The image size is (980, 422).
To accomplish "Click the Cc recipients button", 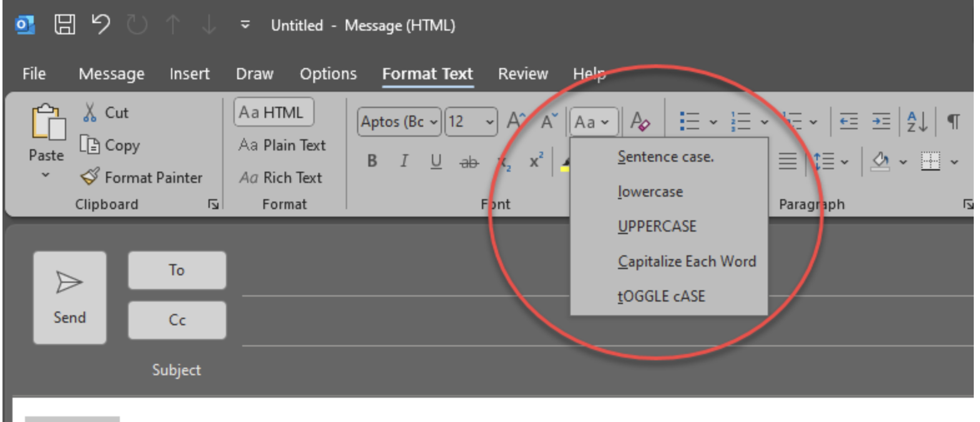I will click(x=177, y=320).
